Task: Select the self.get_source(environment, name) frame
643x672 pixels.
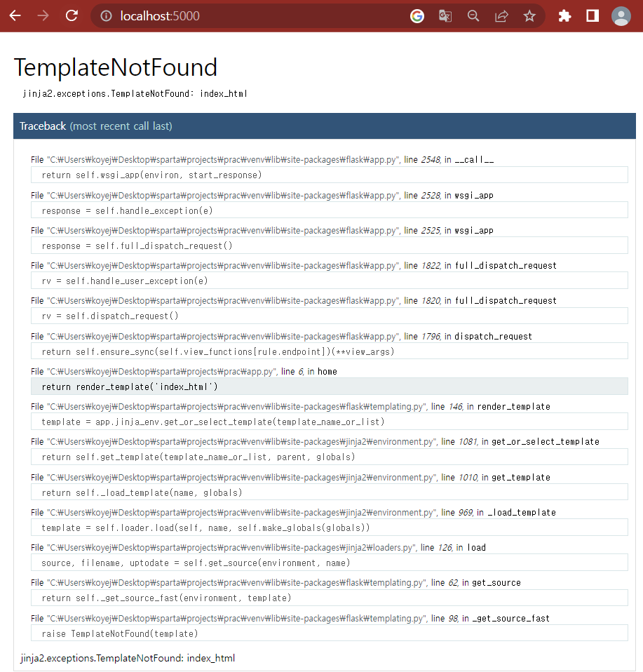Action: tap(330, 563)
